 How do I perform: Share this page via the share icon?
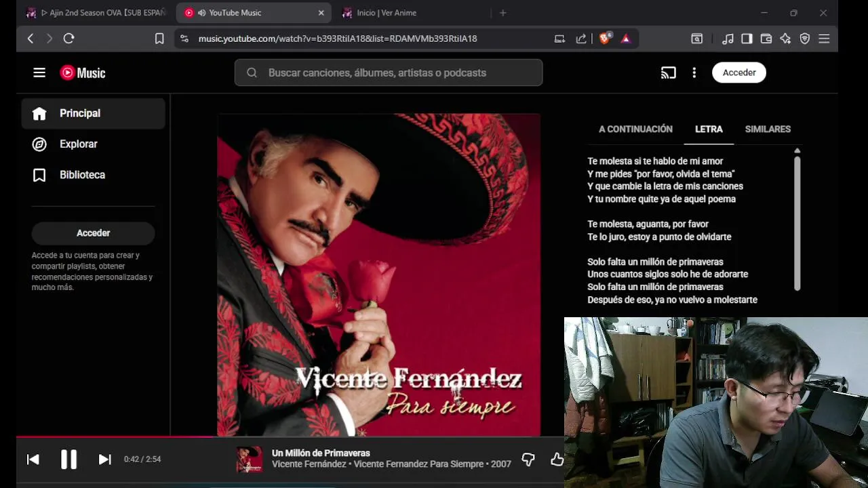tap(581, 39)
